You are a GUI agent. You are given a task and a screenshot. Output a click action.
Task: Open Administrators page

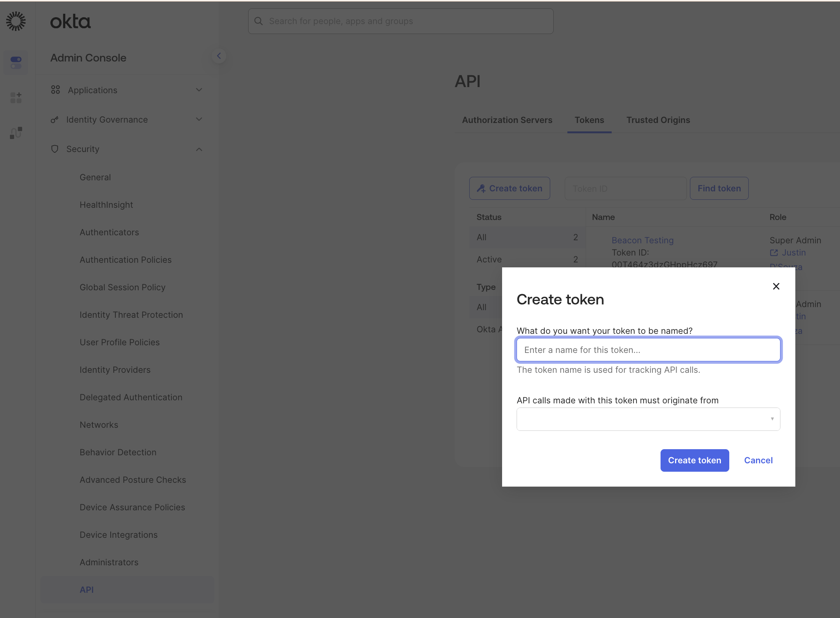(x=109, y=562)
